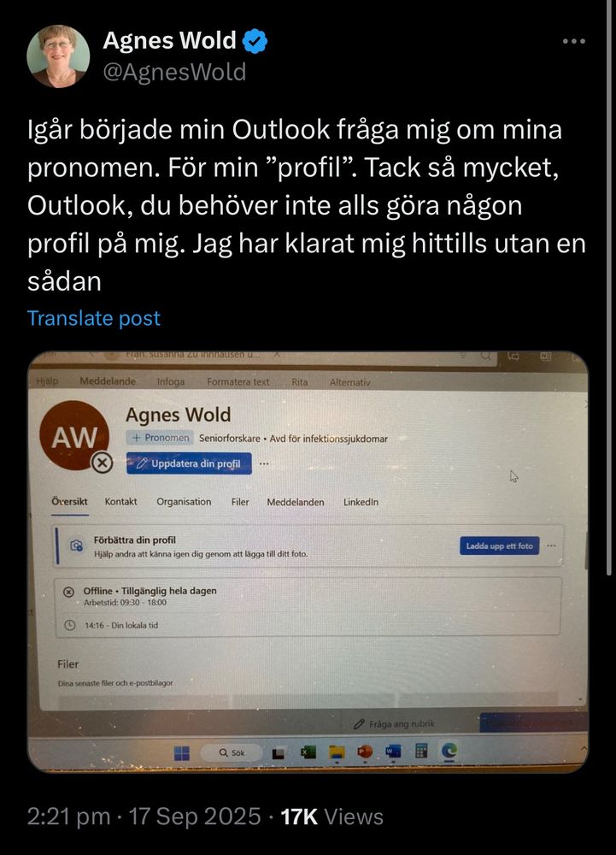
Task: Open the Infoga ribbon tab
Action: click(x=171, y=381)
